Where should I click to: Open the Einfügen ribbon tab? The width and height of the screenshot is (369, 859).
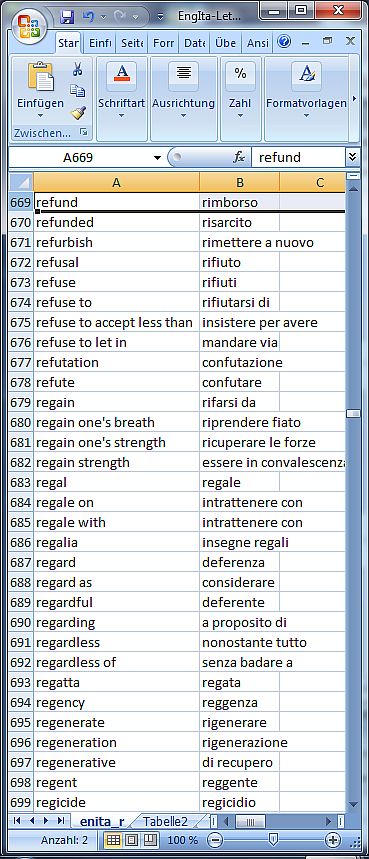coord(100,43)
